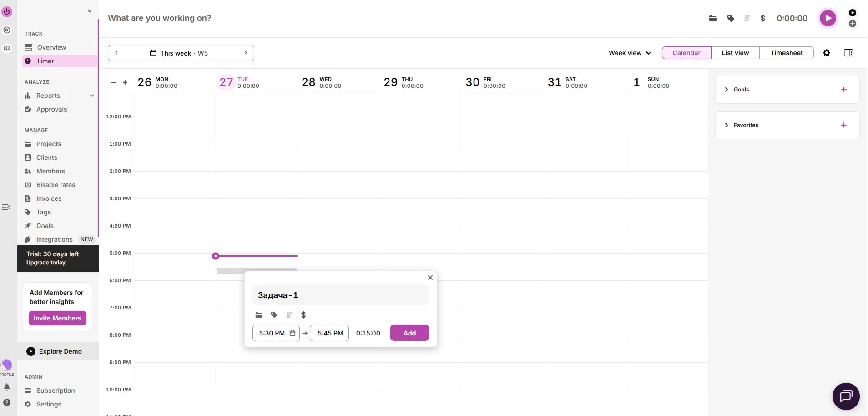The image size is (868, 416).
Task: Open calendar settings gear icon
Action: [x=827, y=53]
